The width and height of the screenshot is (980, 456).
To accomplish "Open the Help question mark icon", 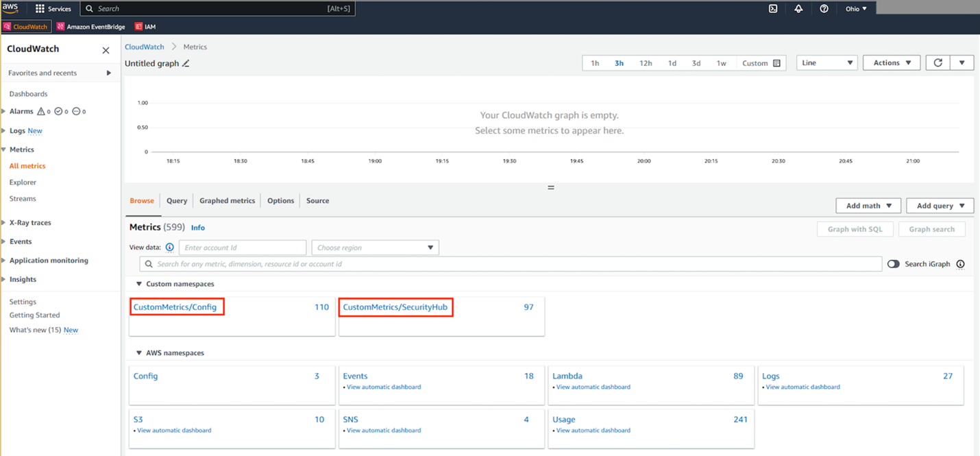I will [x=824, y=8].
